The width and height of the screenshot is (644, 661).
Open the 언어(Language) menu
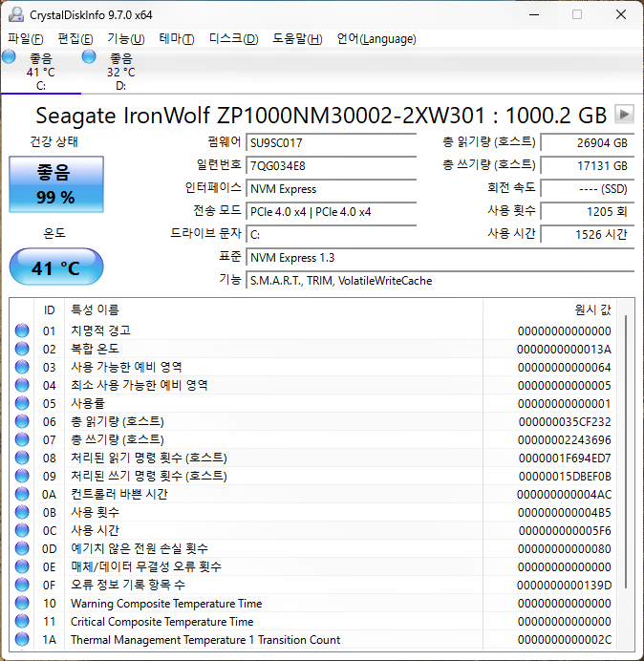pos(376,39)
